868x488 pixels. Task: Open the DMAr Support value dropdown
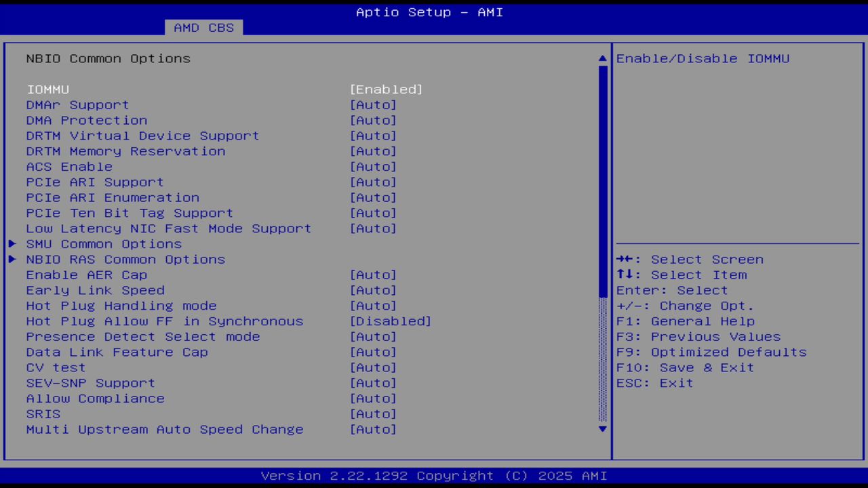click(x=373, y=105)
